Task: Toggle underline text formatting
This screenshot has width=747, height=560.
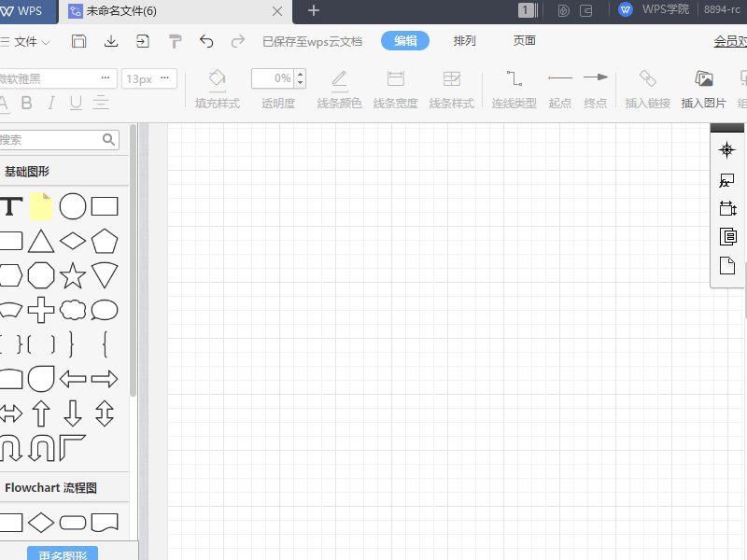Action: [76, 103]
